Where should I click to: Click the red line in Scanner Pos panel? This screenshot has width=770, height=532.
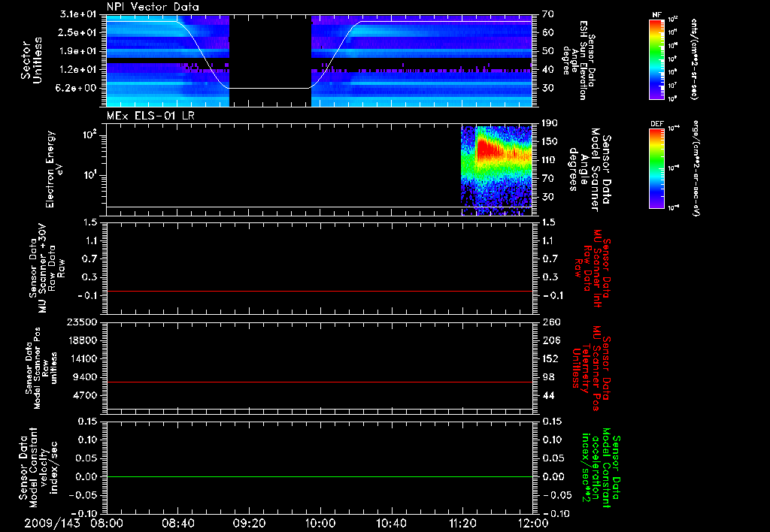(320, 382)
